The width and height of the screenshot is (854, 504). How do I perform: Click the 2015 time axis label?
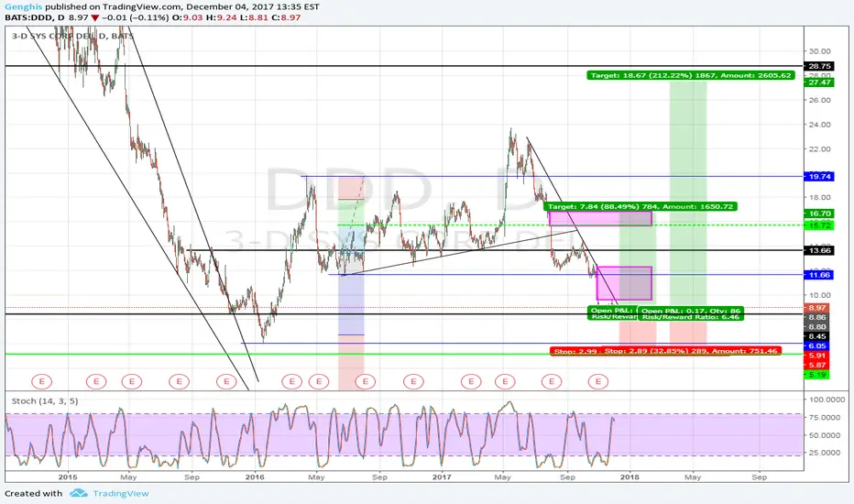[68, 477]
